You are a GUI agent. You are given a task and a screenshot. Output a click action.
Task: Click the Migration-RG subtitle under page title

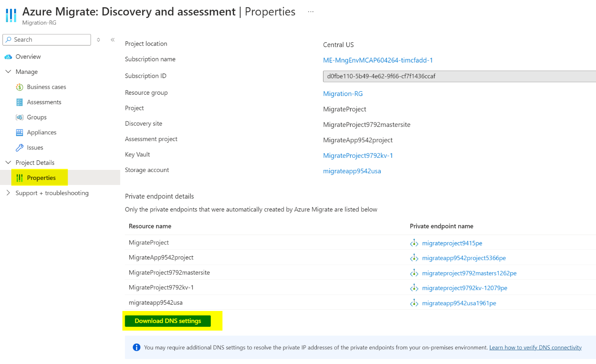click(x=39, y=23)
